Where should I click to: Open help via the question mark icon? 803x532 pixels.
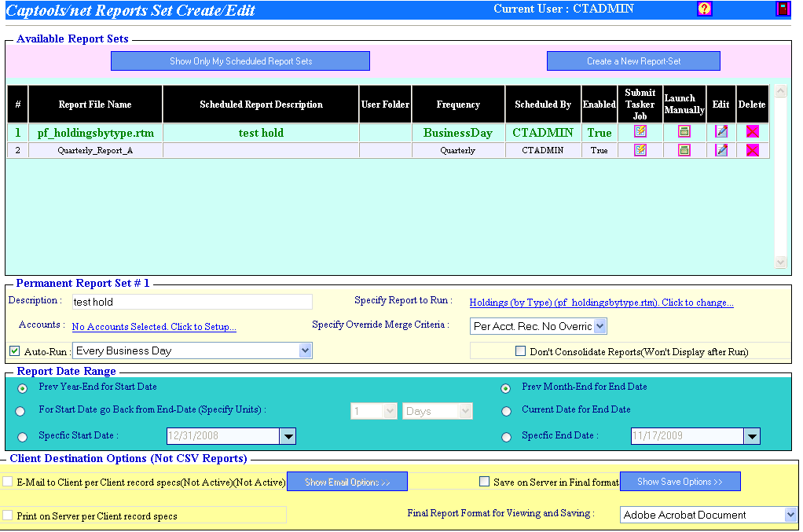coord(703,9)
